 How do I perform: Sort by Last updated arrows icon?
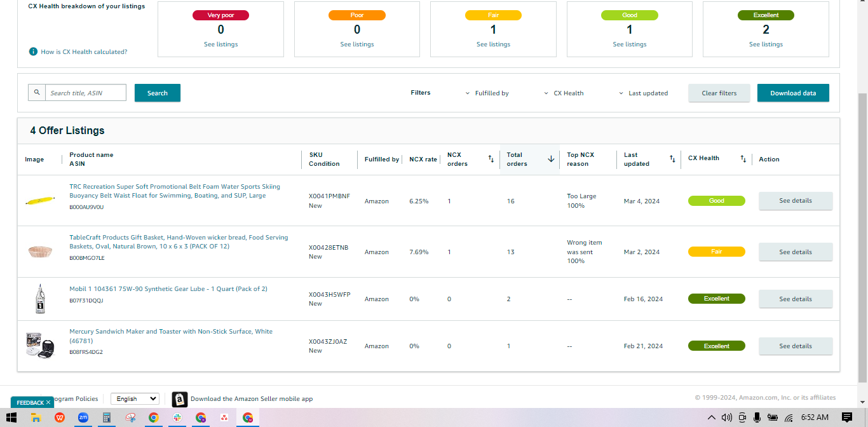[672, 159]
